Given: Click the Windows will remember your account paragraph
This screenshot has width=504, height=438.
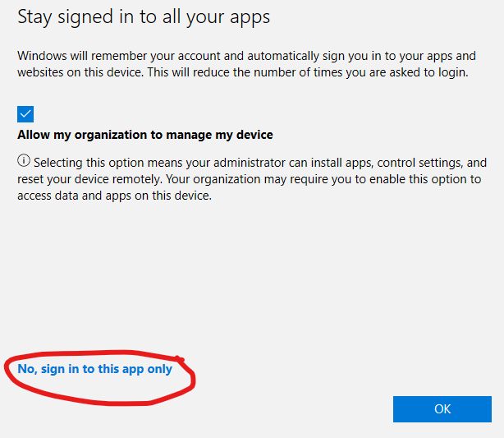Looking at the screenshot, I should coord(246,64).
